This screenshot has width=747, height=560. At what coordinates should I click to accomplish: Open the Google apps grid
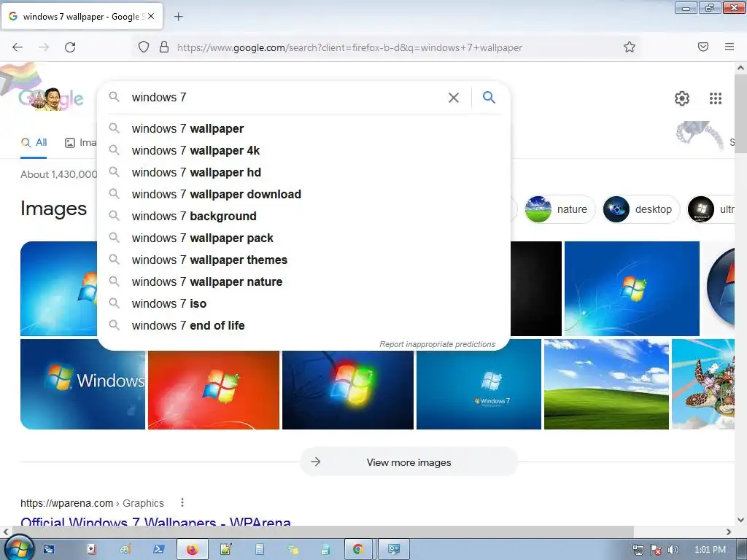point(716,98)
